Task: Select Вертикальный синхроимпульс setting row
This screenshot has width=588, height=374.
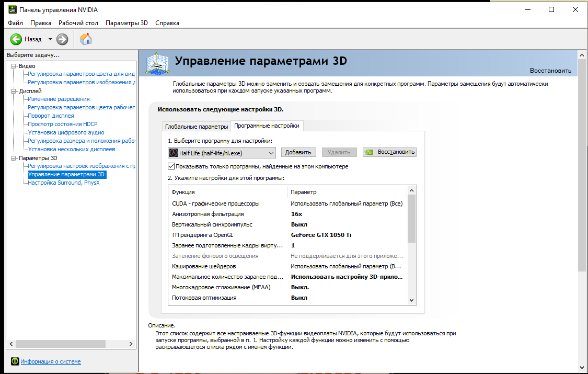Action: point(287,224)
